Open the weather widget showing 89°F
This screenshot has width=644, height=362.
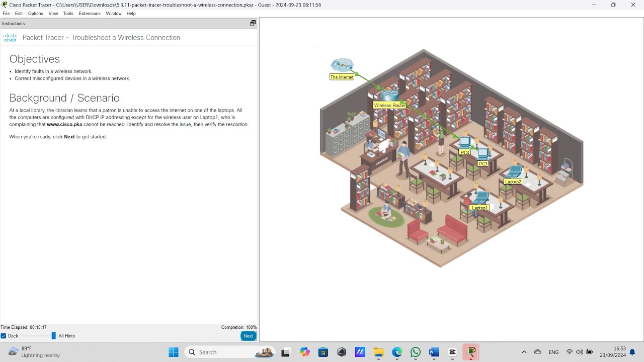click(x=34, y=352)
